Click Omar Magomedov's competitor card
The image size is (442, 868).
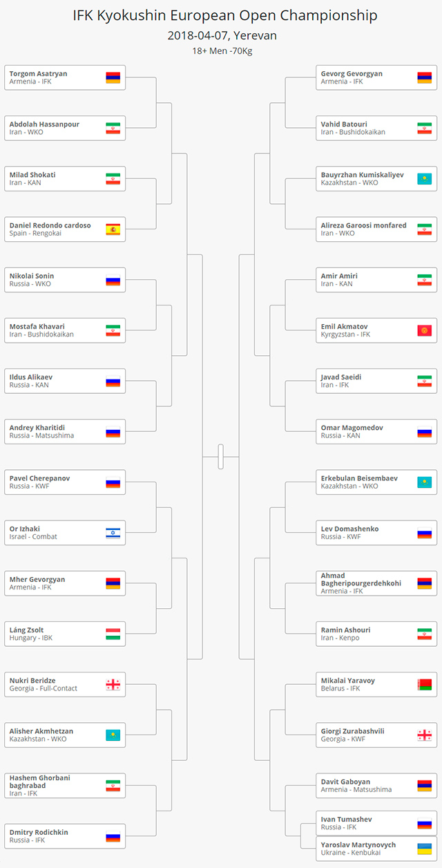point(376,431)
